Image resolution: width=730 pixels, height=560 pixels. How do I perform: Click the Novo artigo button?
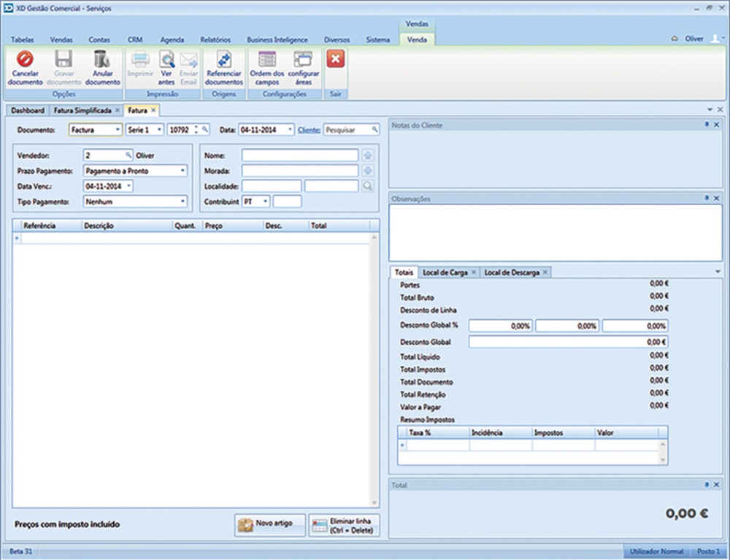270,525
